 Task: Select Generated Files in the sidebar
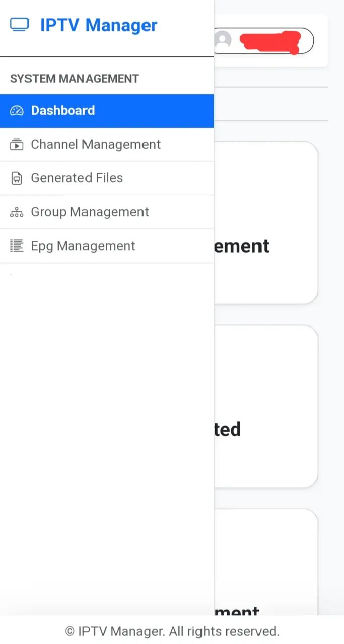[107, 178]
